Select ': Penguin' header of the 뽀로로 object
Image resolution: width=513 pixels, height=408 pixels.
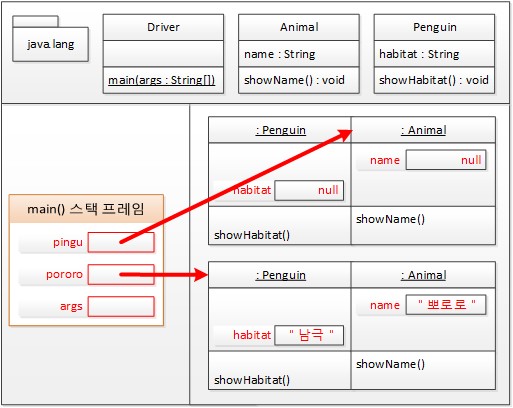pos(280,275)
